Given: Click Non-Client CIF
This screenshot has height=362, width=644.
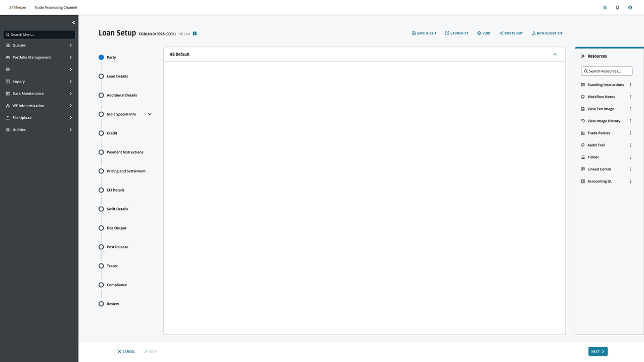Looking at the screenshot, I should [x=547, y=33].
